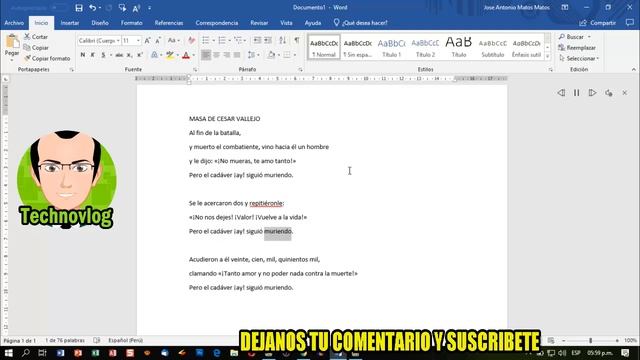
Task: Open the Fuente dialog launcher
Action: click(x=195, y=70)
